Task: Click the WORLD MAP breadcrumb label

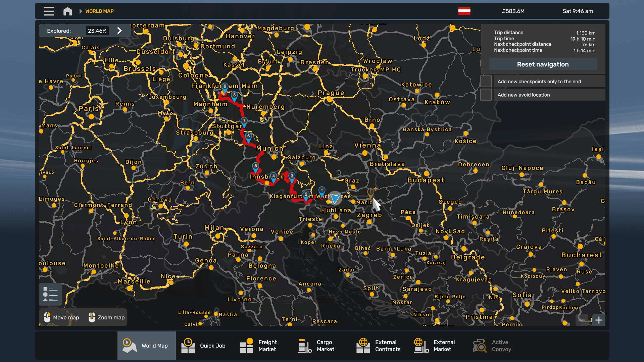Action: pyautogui.click(x=99, y=11)
